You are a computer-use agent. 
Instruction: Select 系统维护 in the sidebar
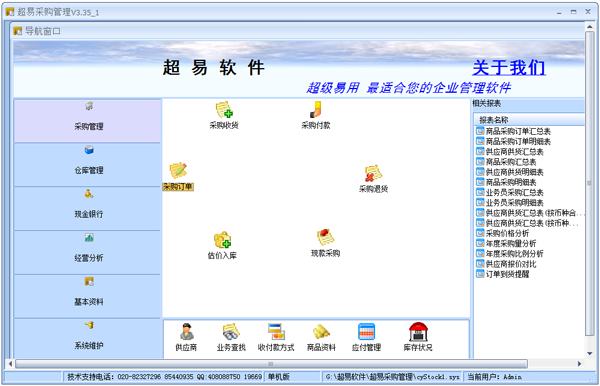pos(88,339)
